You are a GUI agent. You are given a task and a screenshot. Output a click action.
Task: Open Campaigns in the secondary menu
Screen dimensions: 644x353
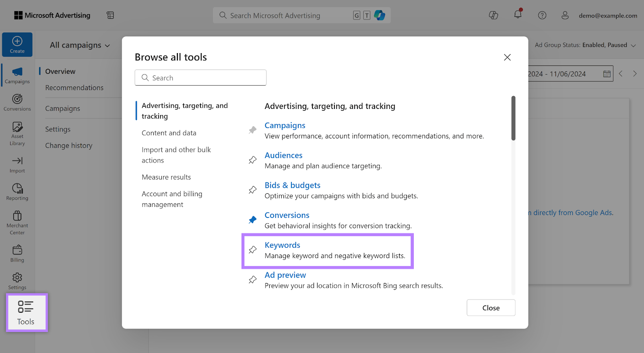point(63,109)
